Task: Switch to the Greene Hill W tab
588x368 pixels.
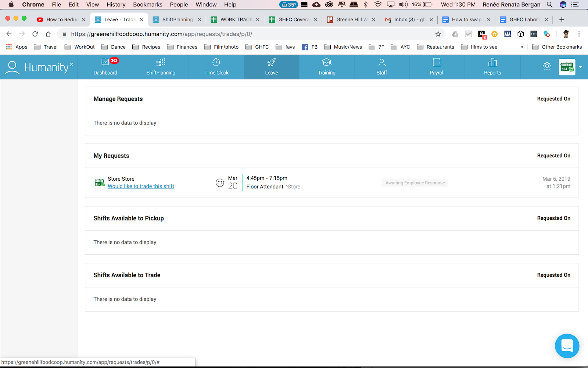Action: point(352,20)
